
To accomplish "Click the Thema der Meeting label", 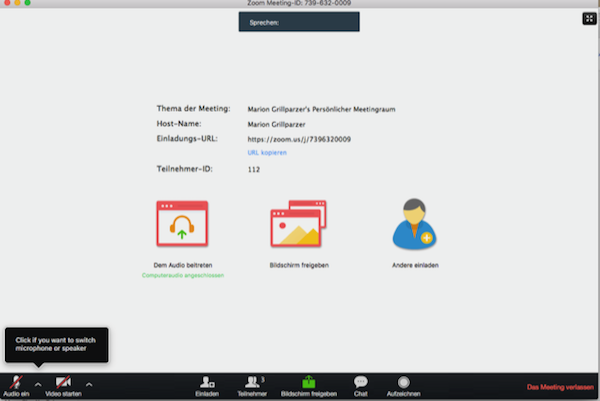I will (193, 109).
